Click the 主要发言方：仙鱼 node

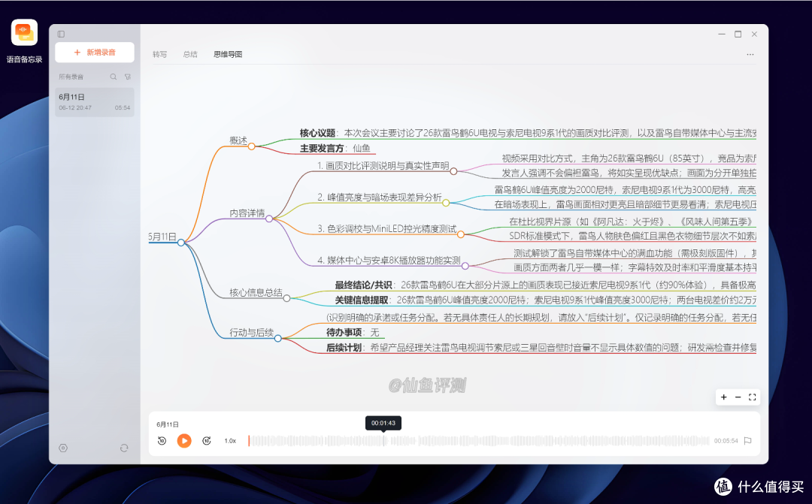click(x=335, y=149)
